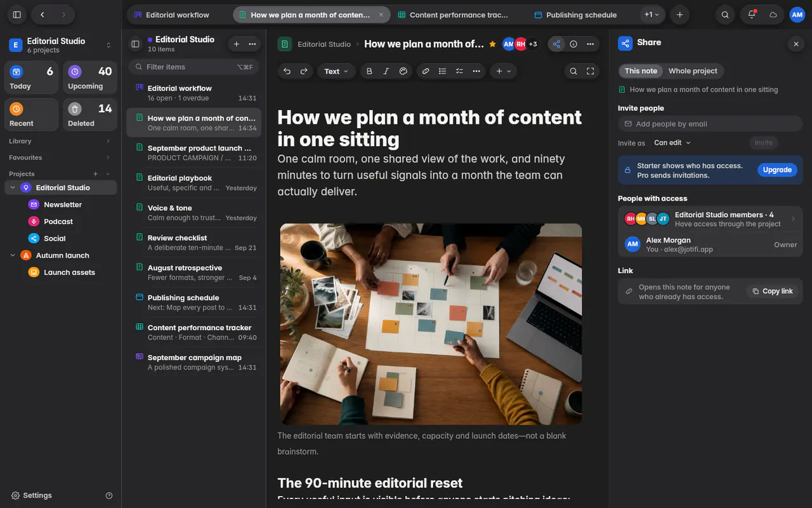Image resolution: width=812 pixels, height=508 pixels.
Task: Add a new project with plus
Action: (96, 173)
